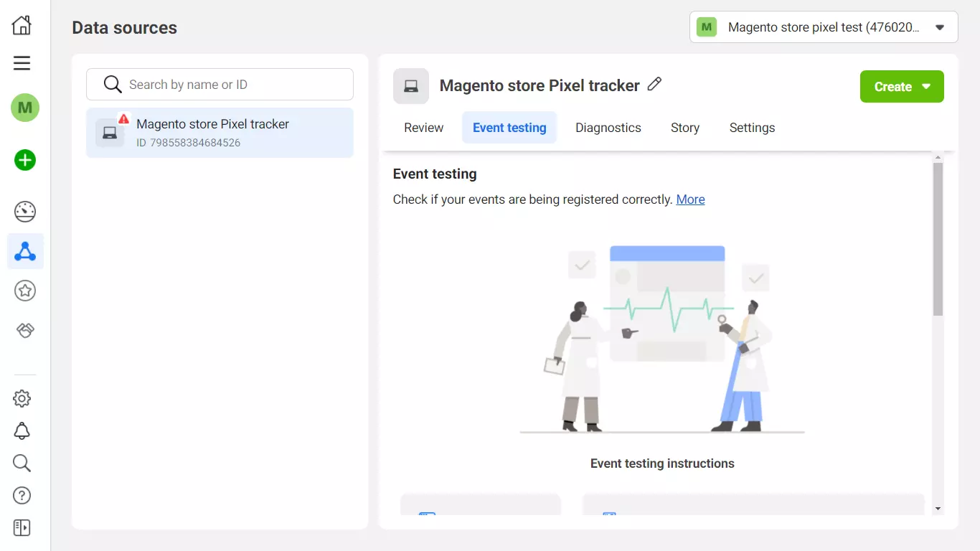
Task: Click the Home icon in sidebar
Action: (22, 25)
